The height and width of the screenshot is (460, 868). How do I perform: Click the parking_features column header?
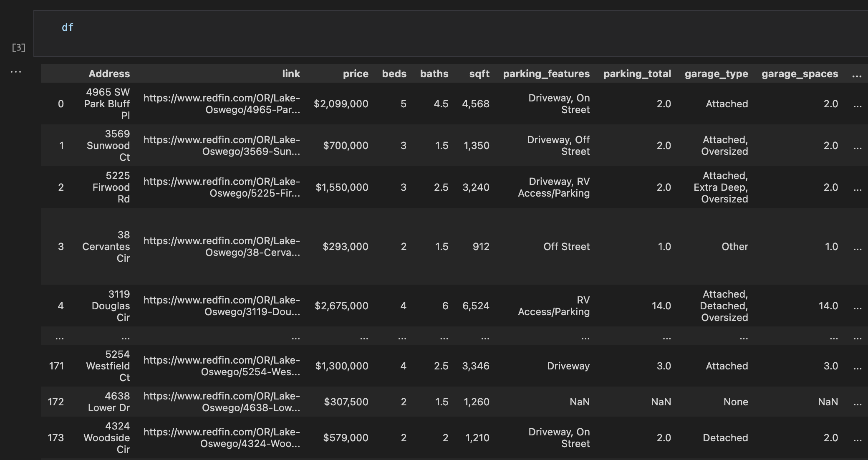point(546,73)
